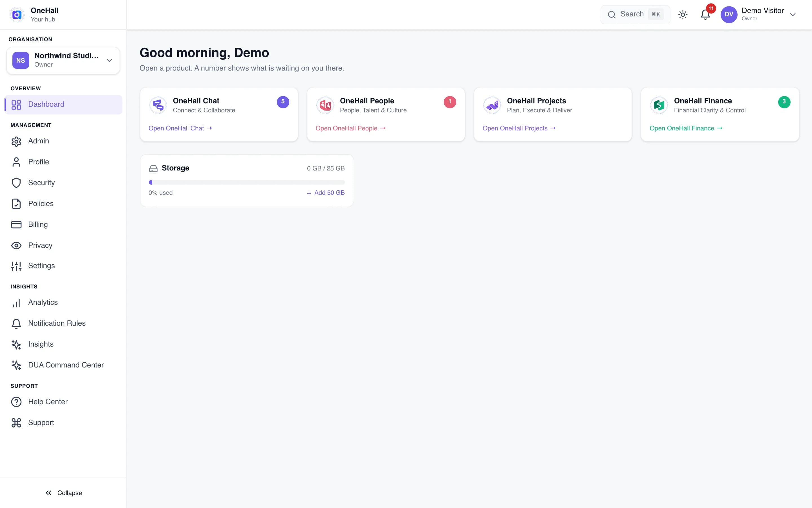Click the People badge showing 1

point(450,102)
